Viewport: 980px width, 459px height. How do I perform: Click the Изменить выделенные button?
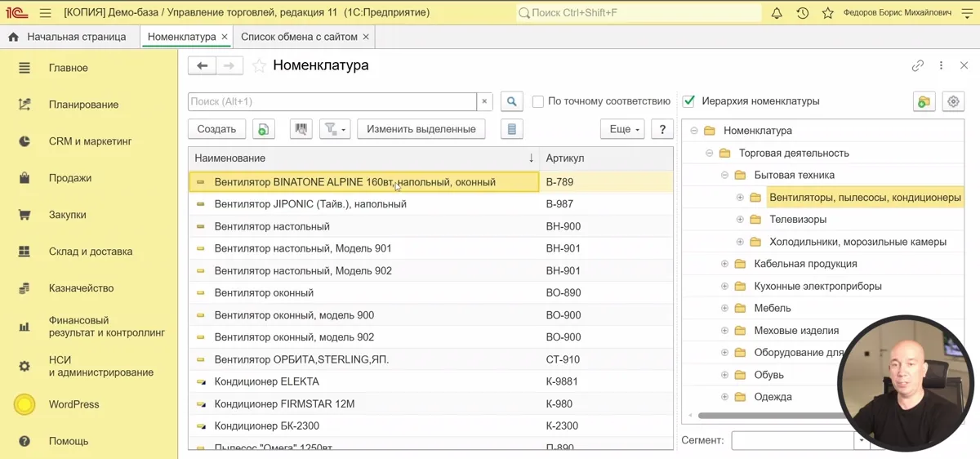click(x=421, y=129)
